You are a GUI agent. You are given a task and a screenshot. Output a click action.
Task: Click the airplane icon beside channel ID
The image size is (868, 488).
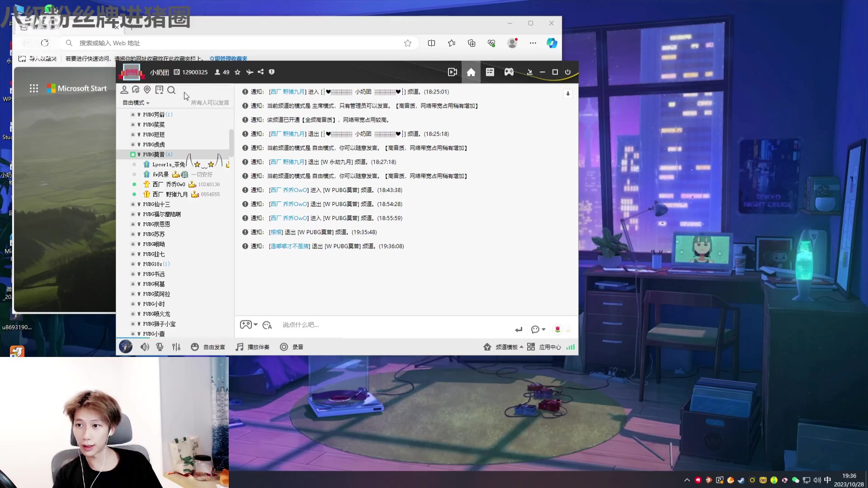tap(250, 72)
